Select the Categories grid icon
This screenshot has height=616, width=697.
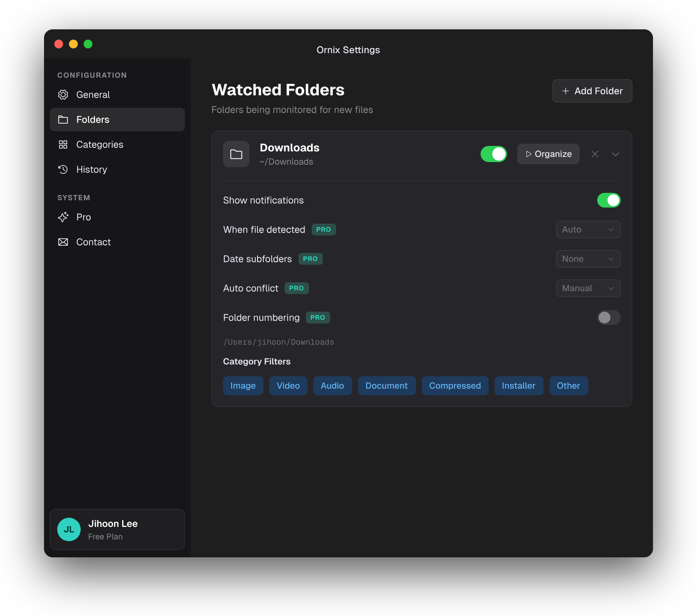(63, 144)
